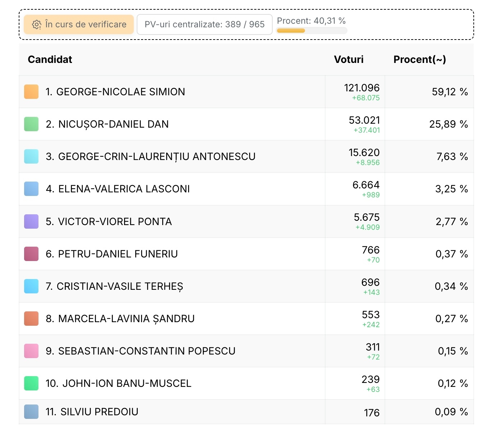Click Simion's percentage value 59,12 %
482x448 pixels.
pos(450,92)
